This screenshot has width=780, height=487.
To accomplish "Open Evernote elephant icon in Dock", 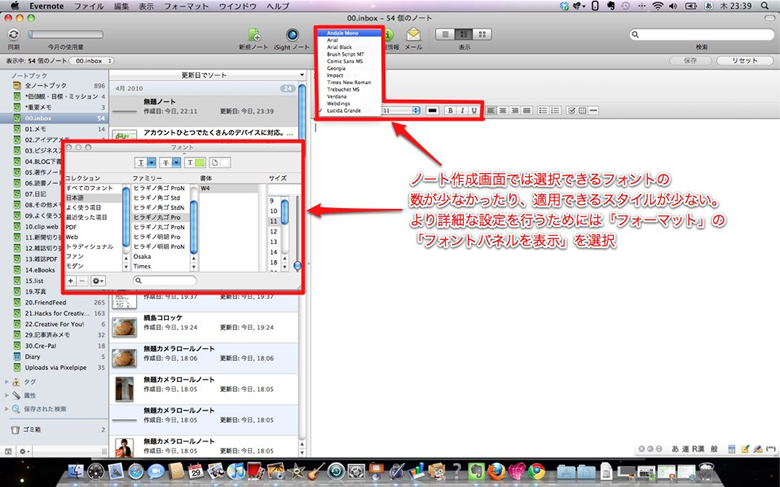I will coord(476,471).
